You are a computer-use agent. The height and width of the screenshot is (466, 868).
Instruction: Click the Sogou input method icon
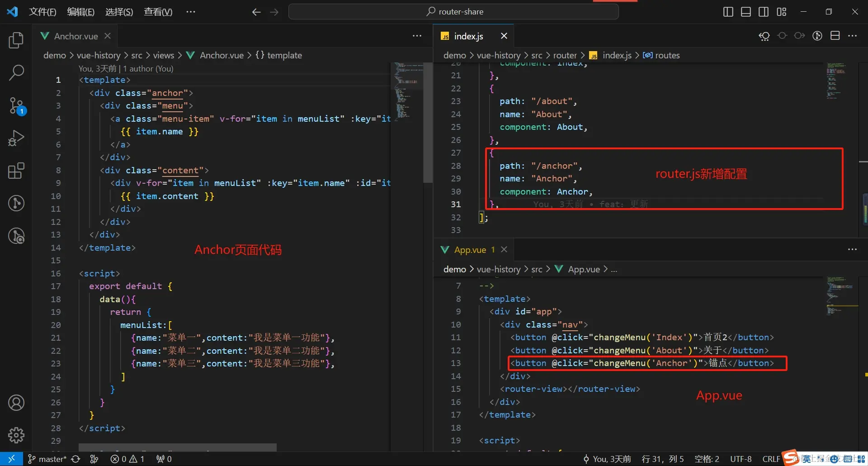791,457
